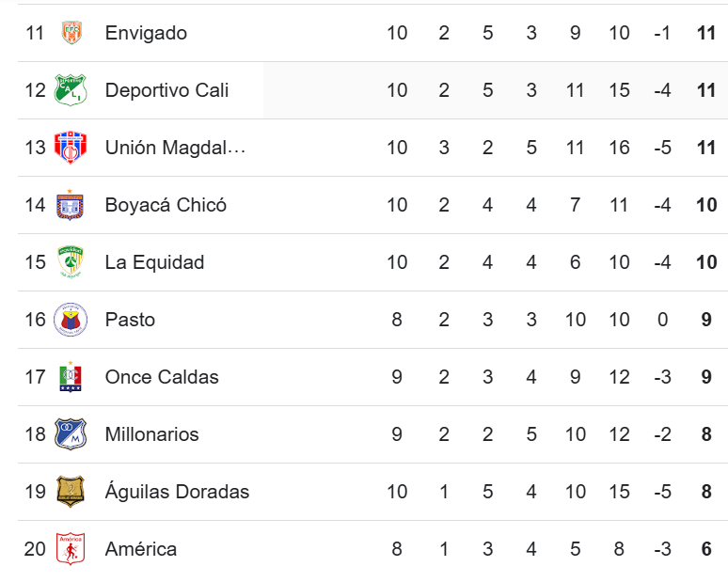
Task: Click the Deportivo Cali green crest
Action: pyautogui.click(x=71, y=89)
